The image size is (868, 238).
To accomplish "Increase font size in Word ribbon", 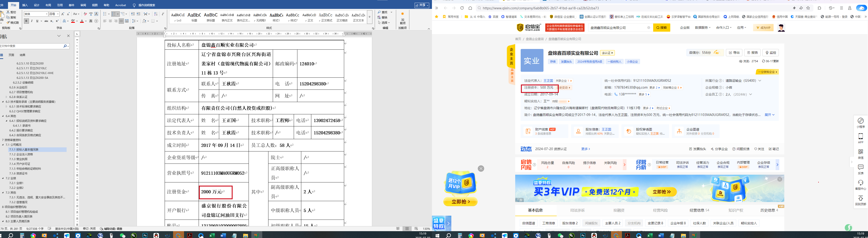I will coord(63,14).
